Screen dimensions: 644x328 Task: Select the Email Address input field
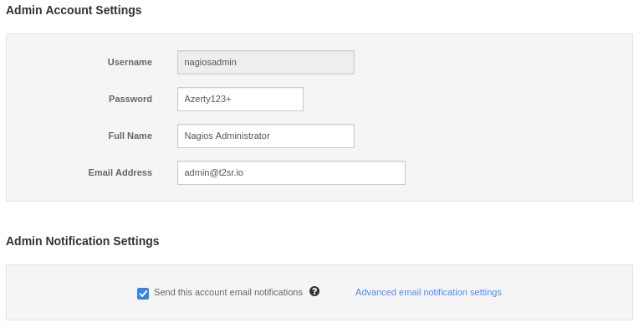(x=291, y=172)
